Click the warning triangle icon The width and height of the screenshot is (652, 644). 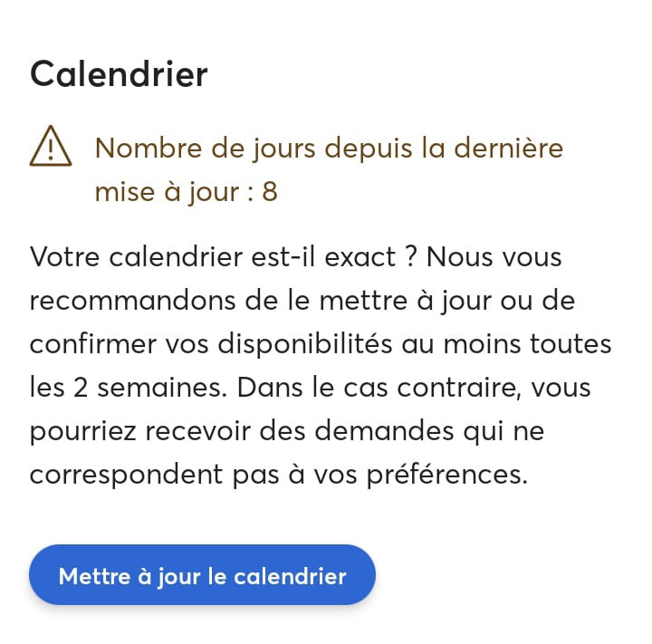coord(51,146)
